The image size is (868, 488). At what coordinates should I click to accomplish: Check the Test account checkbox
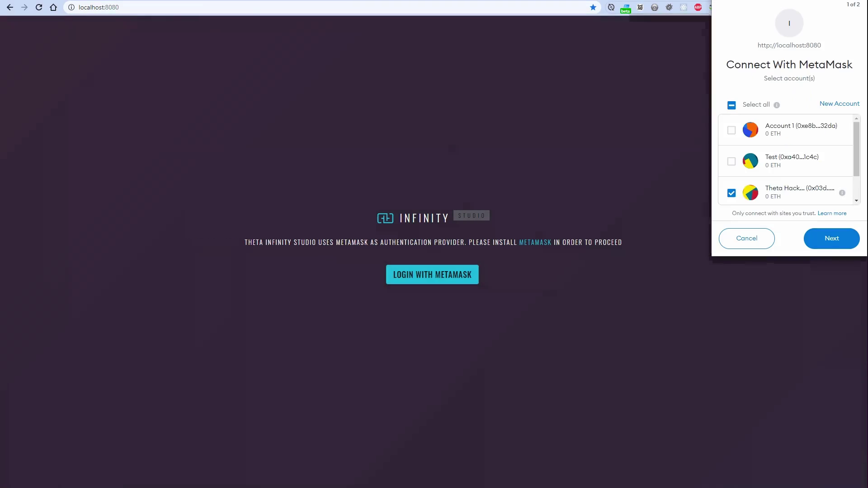point(731,161)
